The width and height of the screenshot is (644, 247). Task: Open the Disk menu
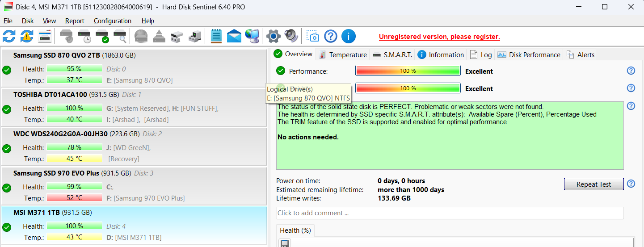[28, 21]
